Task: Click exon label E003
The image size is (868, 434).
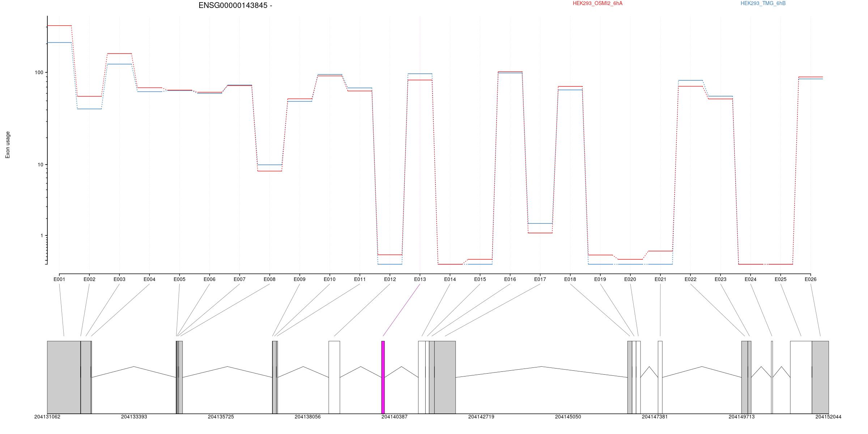Action: 119,279
